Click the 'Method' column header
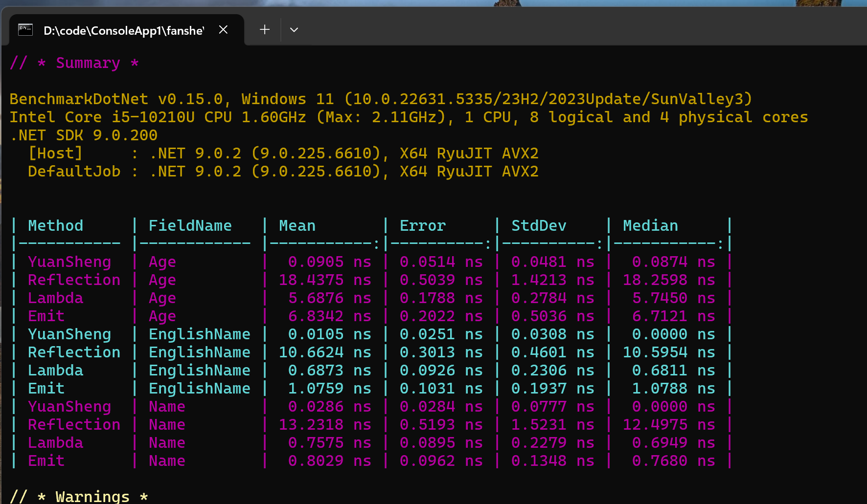 55,225
